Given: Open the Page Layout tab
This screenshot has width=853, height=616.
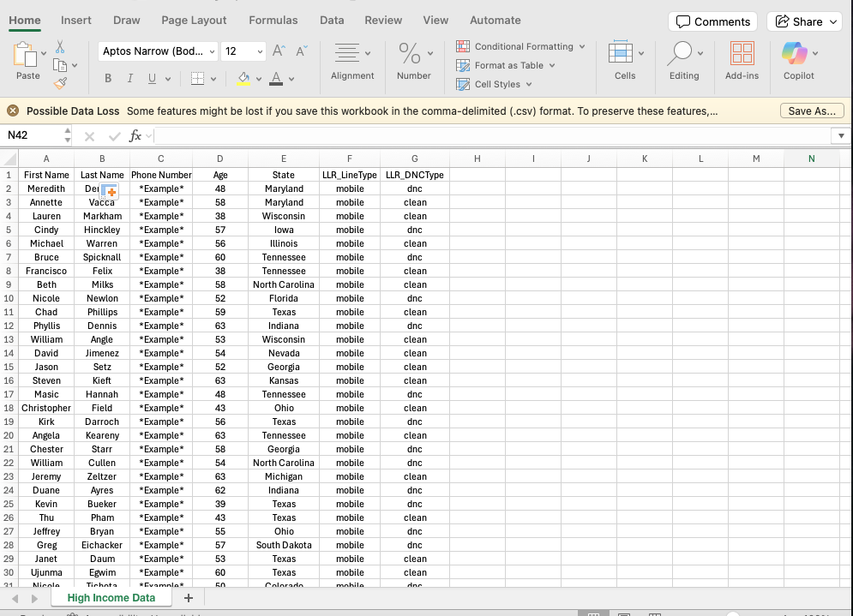Looking at the screenshot, I should click(x=194, y=20).
